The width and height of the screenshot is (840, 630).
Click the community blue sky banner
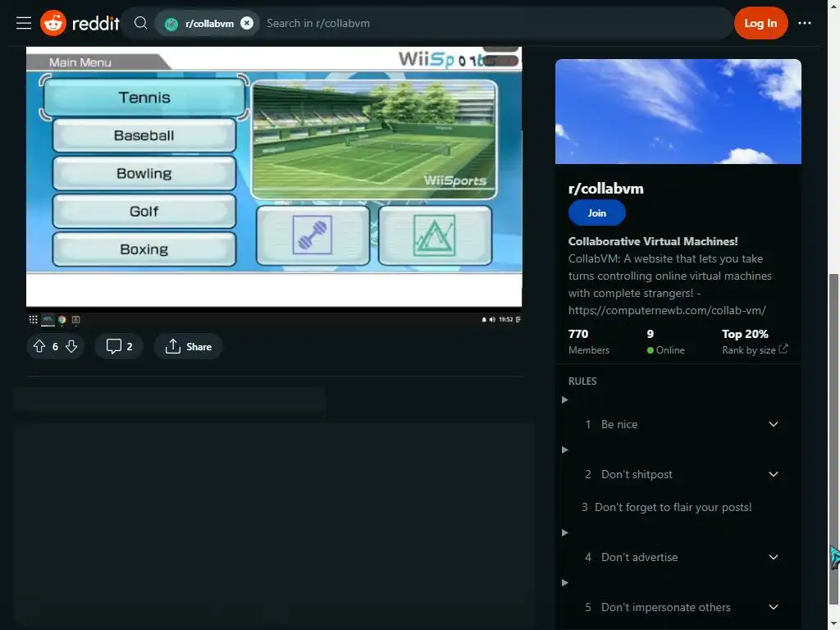pyautogui.click(x=678, y=112)
